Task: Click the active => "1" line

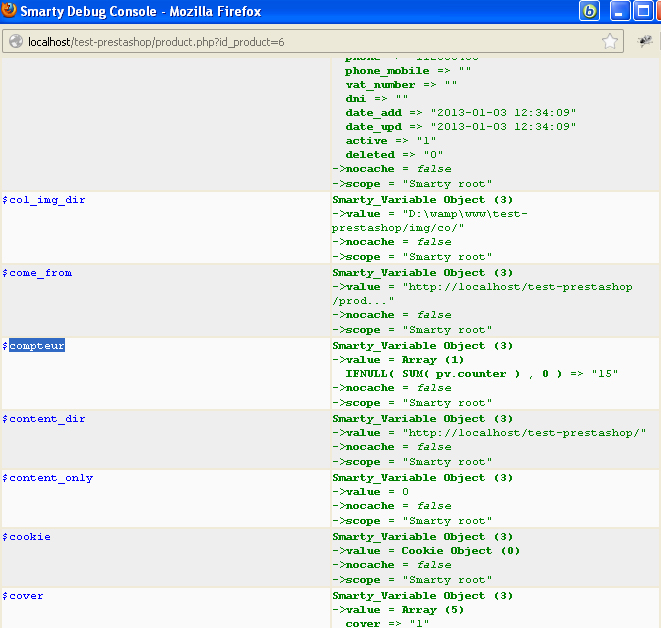Action: (x=391, y=141)
